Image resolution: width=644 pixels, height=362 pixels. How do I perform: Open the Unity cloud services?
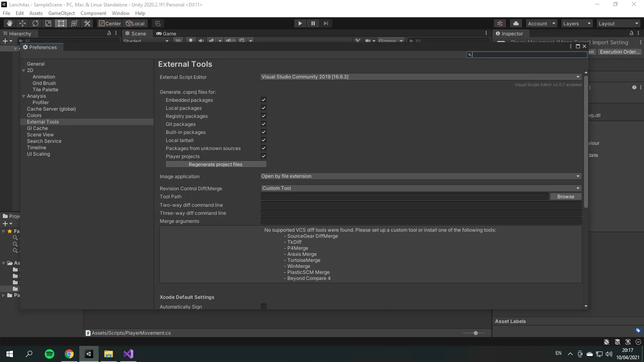[516, 23]
